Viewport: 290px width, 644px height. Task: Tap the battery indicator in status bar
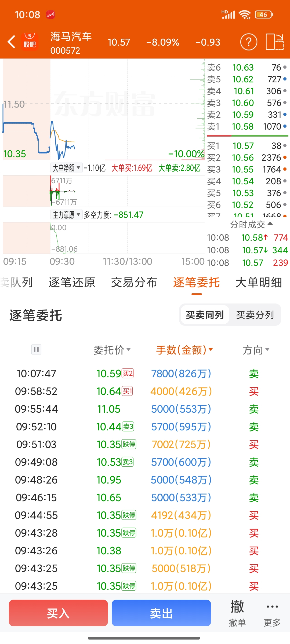(x=264, y=14)
